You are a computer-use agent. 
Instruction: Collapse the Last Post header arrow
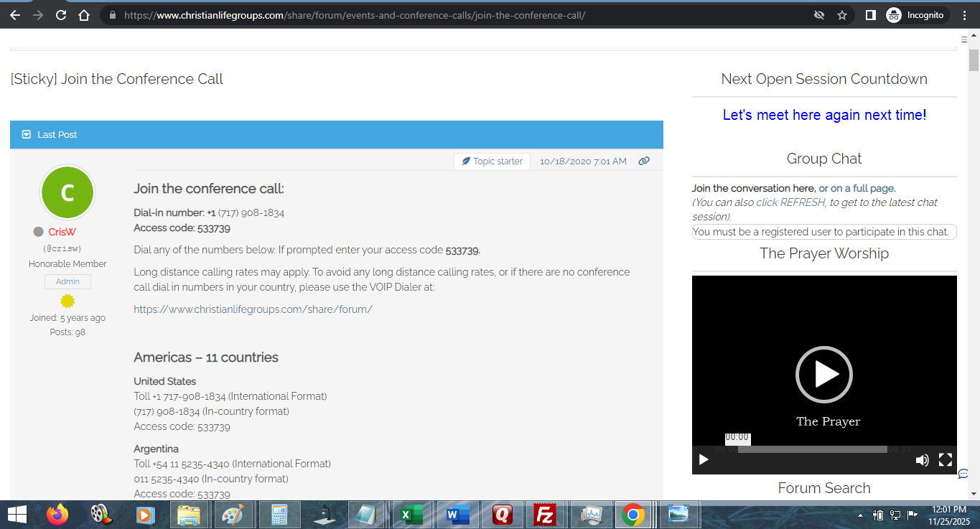(27, 135)
